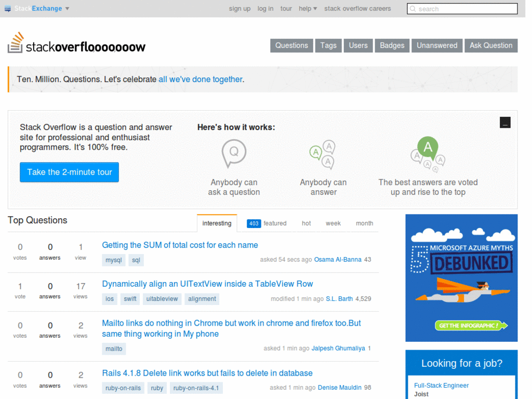Click the 'Anybody can answer' bubbles icon
This screenshot has height=399, width=532.
[x=323, y=154]
